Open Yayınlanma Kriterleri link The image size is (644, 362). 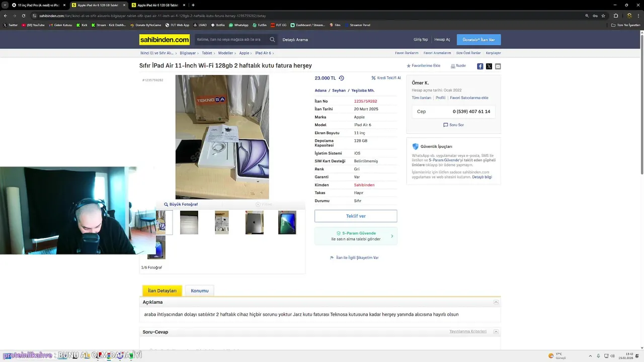pyautogui.click(x=468, y=331)
